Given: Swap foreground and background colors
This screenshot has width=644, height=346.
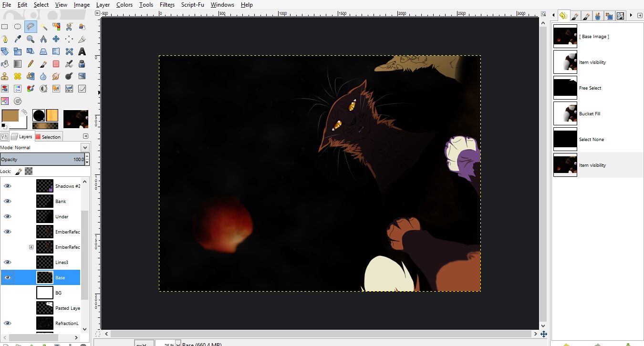Looking at the screenshot, I should tap(24, 112).
